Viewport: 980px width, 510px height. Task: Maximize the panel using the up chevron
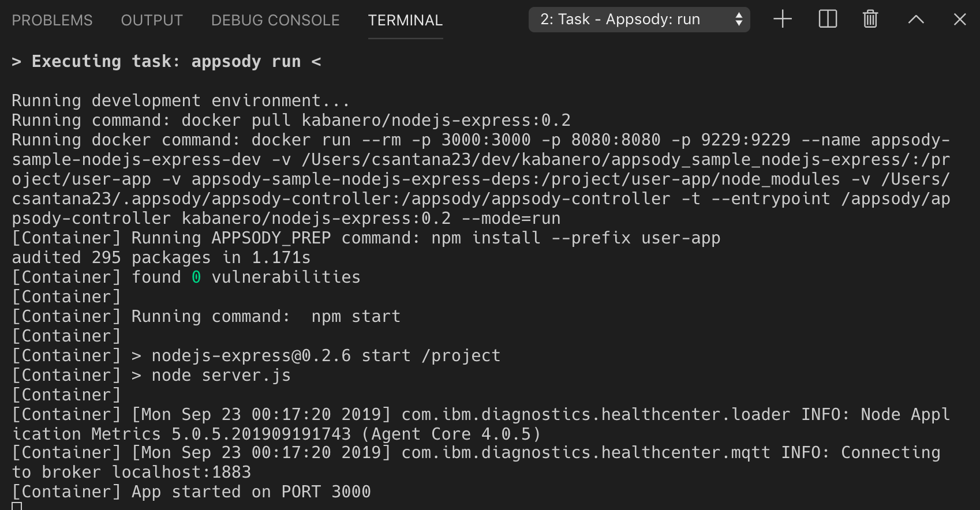coord(916,20)
